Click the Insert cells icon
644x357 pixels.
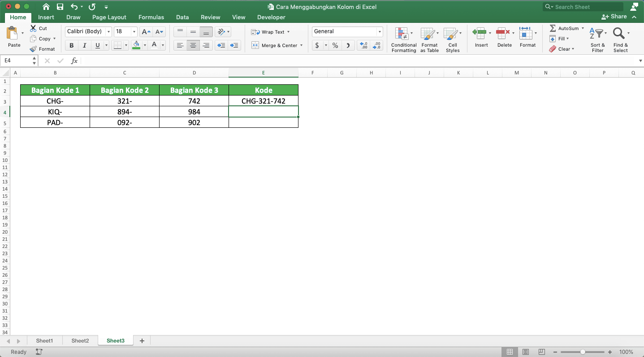click(x=480, y=33)
